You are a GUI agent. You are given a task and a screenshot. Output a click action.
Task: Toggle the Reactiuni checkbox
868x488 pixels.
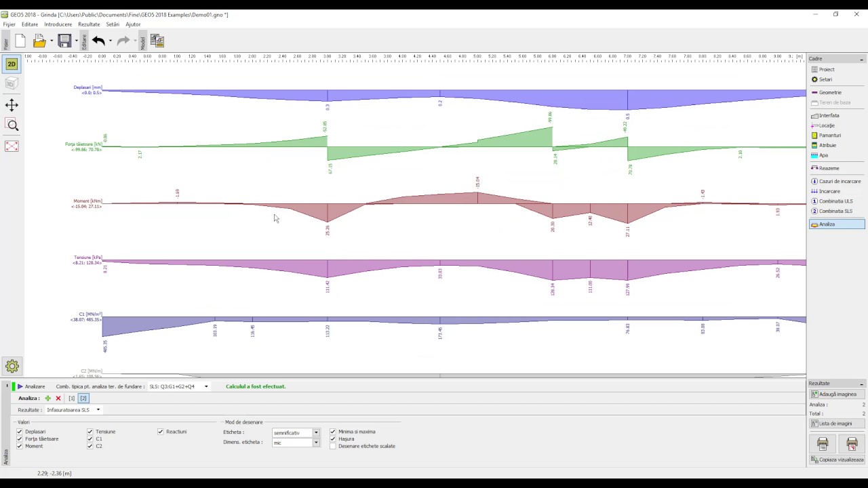click(161, 432)
